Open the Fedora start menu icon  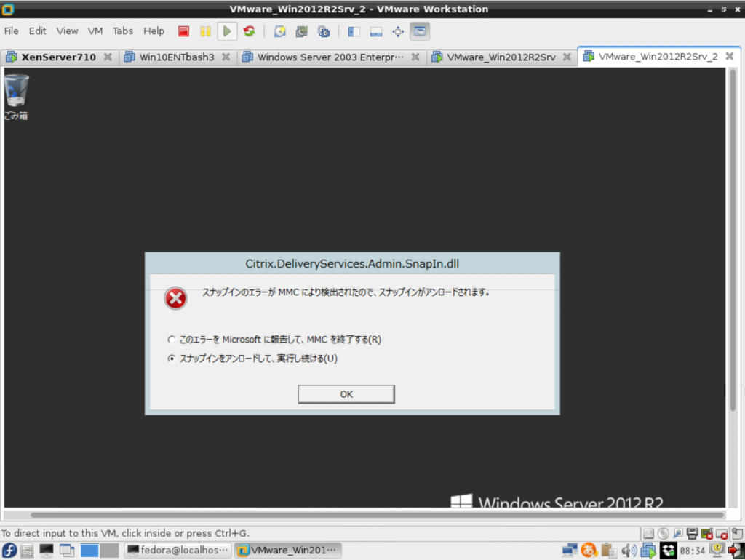pos(9,550)
